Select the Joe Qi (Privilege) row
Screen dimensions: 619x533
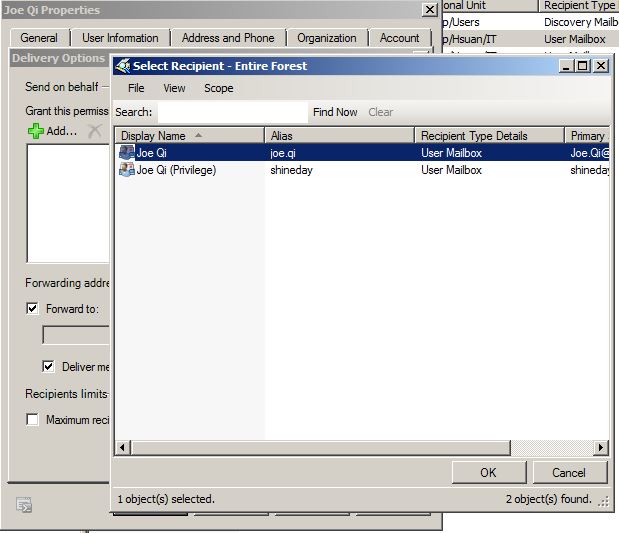tap(362, 170)
